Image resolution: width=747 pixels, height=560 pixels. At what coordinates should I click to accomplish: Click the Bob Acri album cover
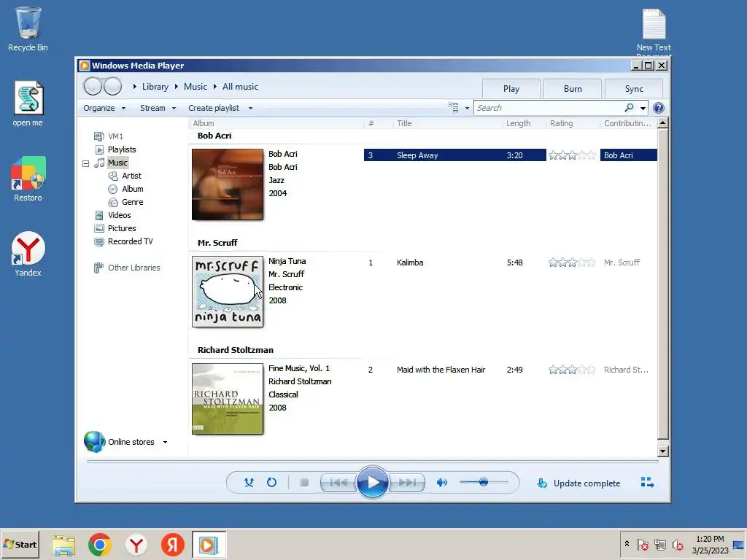point(228,184)
